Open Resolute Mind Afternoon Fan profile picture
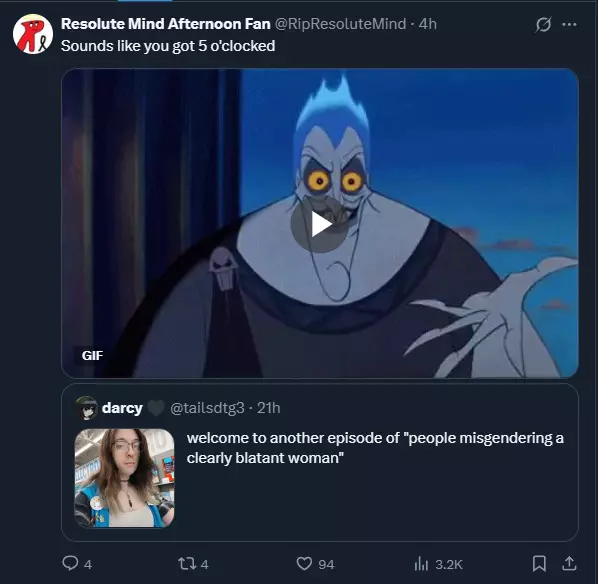Viewport: 598px width, 584px height. click(x=33, y=34)
